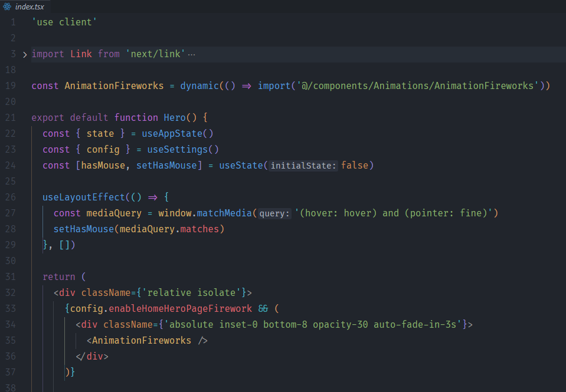This screenshot has width=566, height=392.
Task: Click useSettings() call
Action: [183, 149]
